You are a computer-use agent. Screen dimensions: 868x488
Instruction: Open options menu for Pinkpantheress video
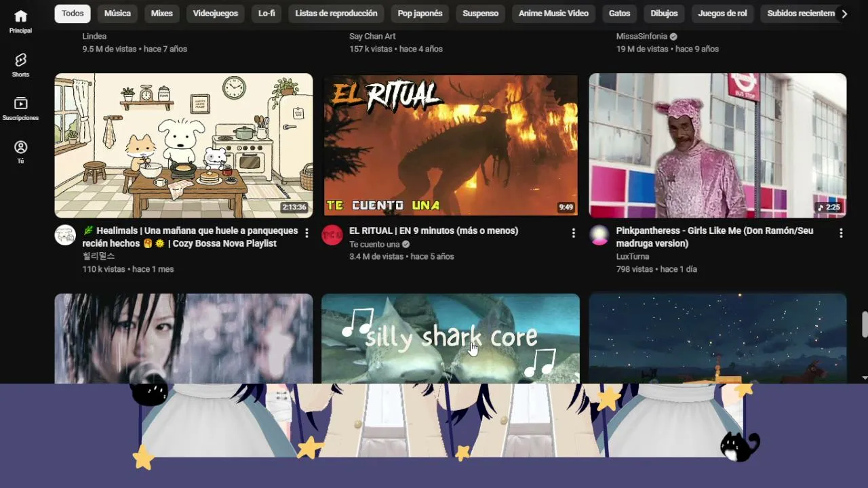point(841,233)
